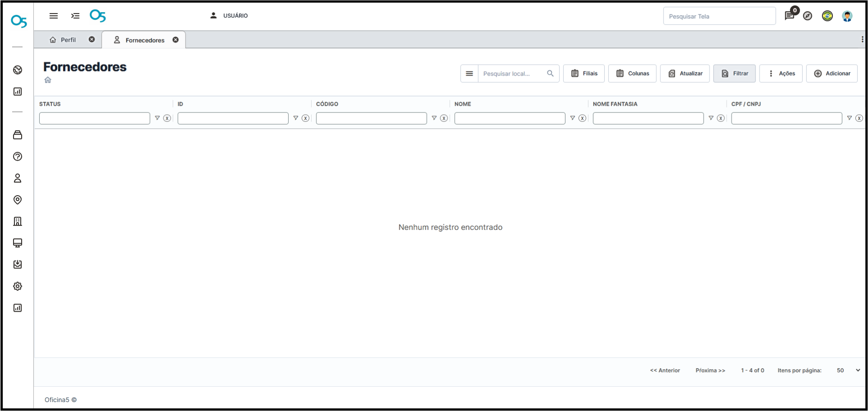Open the Colunas column selector
Viewport: 868px width, 411px height.
[x=632, y=73]
